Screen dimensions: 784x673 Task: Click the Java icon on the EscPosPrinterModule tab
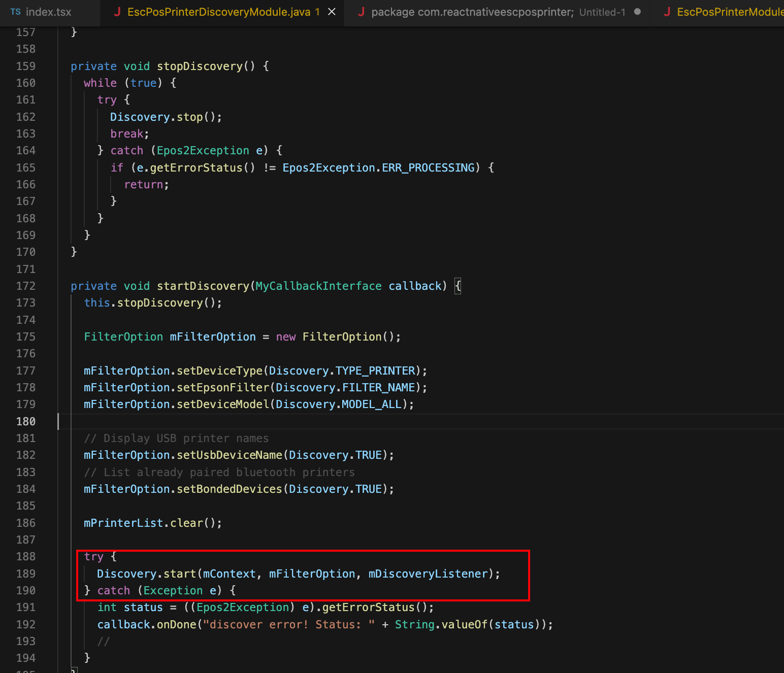[x=667, y=11]
